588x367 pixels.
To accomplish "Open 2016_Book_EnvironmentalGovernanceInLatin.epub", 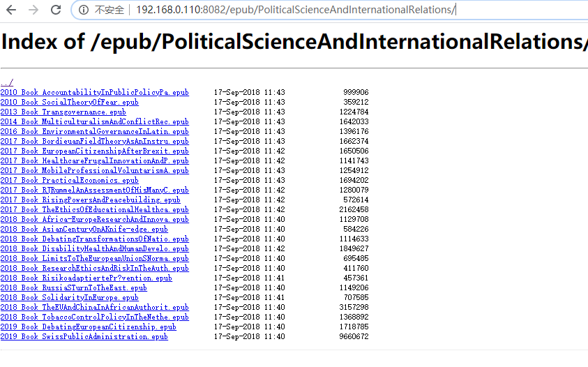I will (x=94, y=131).
